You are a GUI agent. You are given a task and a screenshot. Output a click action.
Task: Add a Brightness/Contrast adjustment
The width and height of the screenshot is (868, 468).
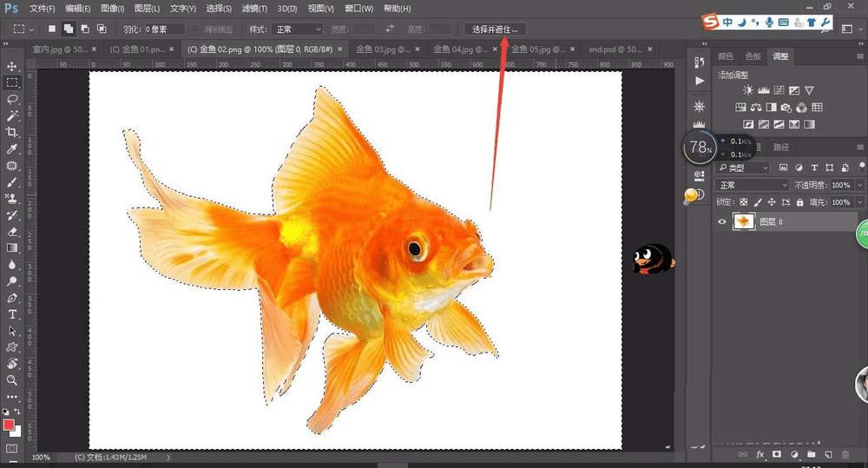(x=748, y=90)
